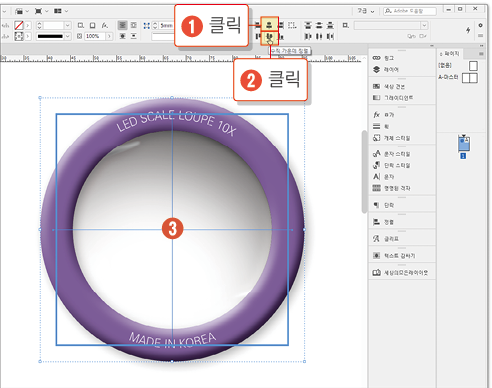Screen dimensions: 492x388
Task: Open the Layers (레이어) panel
Action: click(x=402, y=69)
